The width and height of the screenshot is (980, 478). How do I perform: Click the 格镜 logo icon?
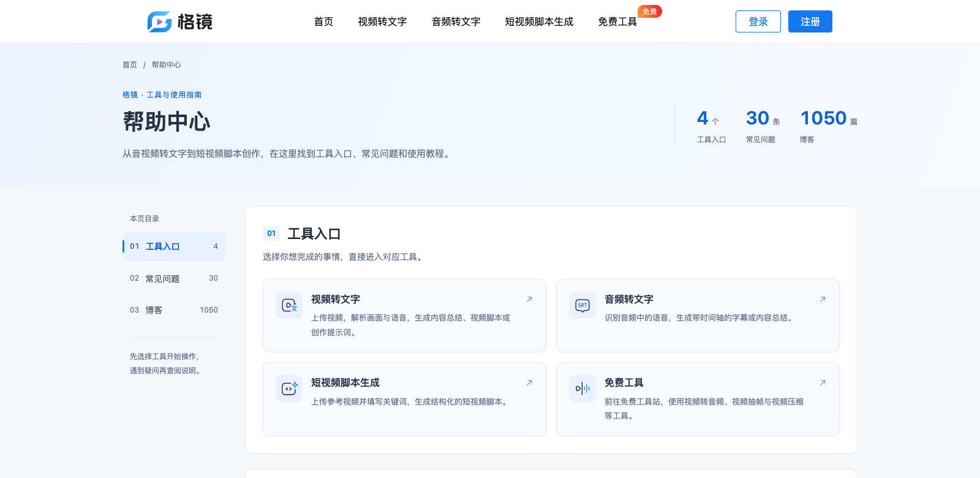[x=159, y=21]
